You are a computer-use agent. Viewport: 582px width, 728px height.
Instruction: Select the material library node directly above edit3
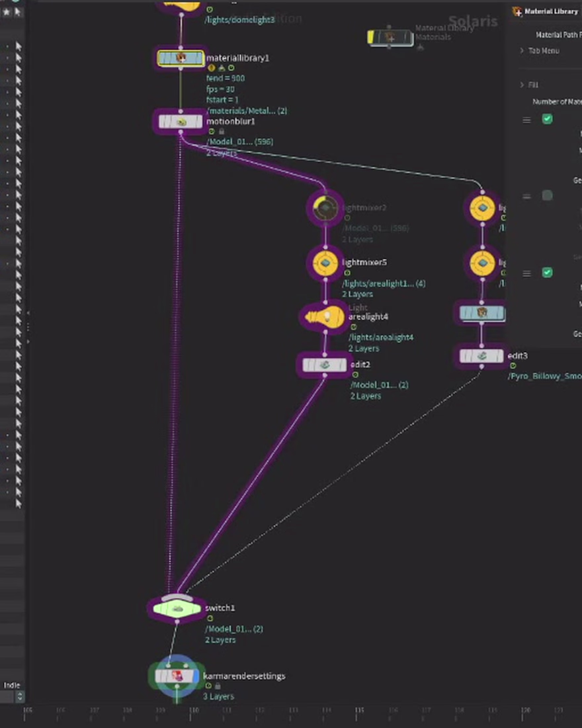tap(481, 313)
